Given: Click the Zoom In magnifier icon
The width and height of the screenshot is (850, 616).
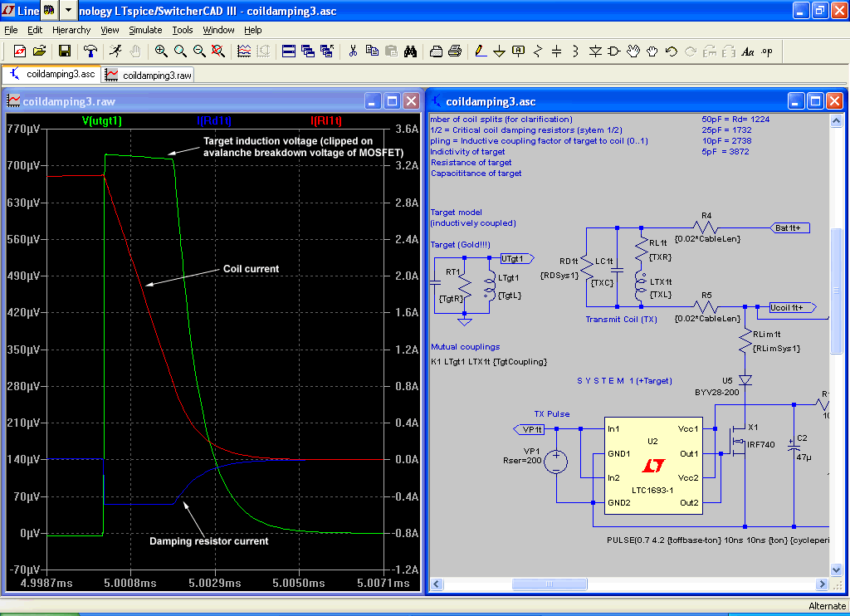Looking at the screenshot, I should click(x=160, y=51).
